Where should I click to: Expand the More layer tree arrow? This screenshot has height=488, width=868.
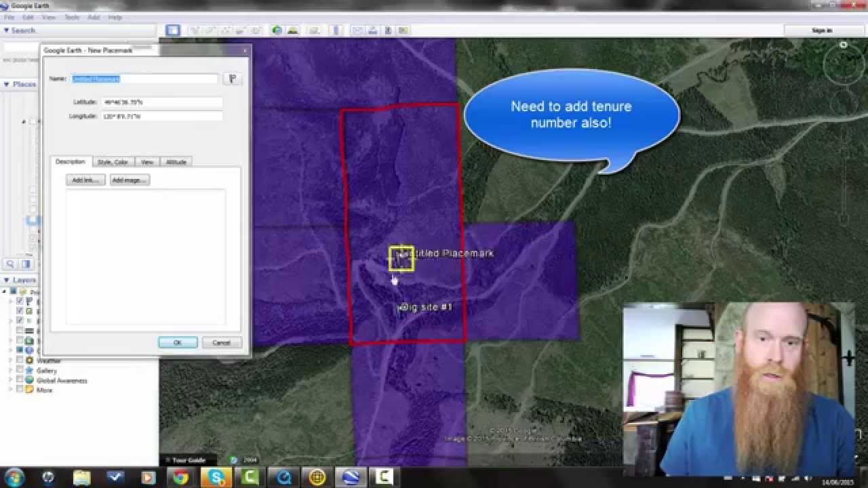(x=10, y=390)
